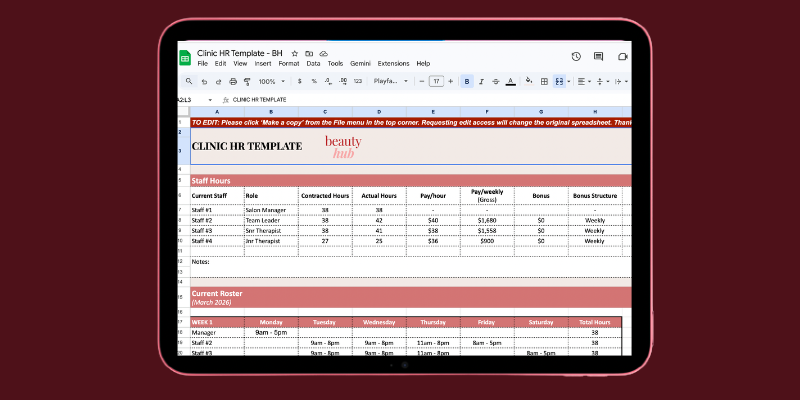Select the Staff Hours section header
Screen dimensions: 800x400
pos(411,181)
